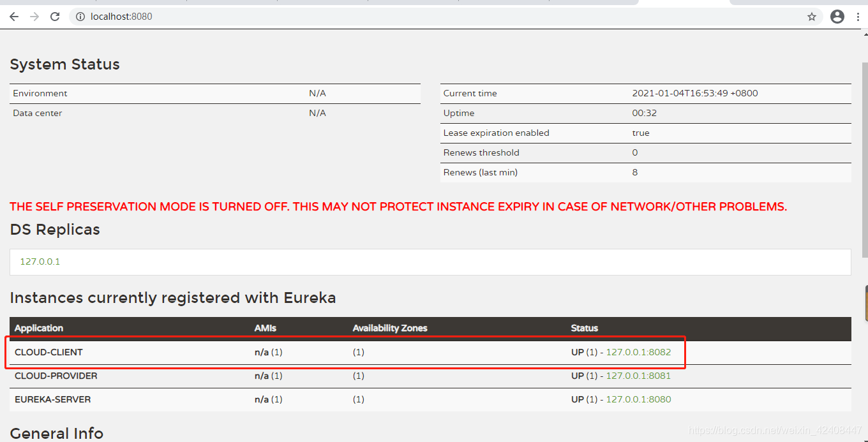
Task: Click the DS Replicas heading
Action: [55, 229]
